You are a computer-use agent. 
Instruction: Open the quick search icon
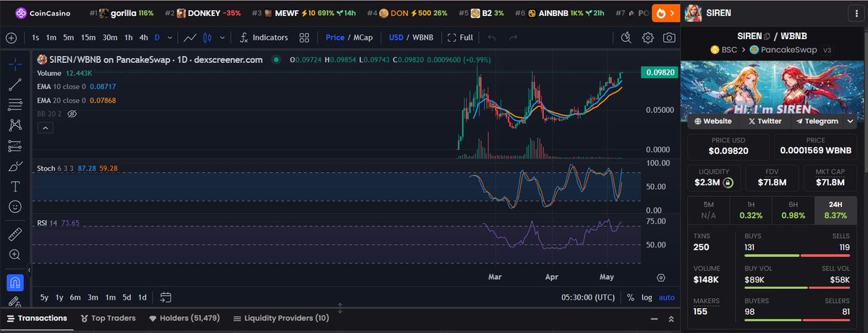click(627, 38)
